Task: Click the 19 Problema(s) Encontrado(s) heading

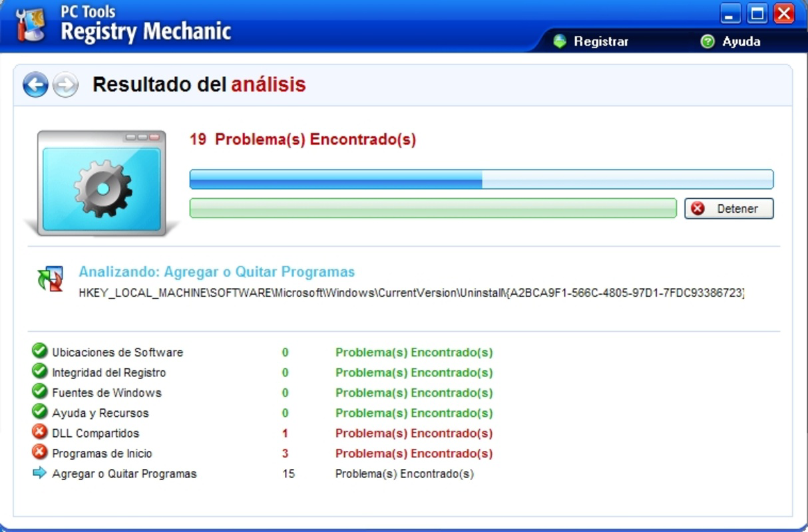Action: point(303,140)
